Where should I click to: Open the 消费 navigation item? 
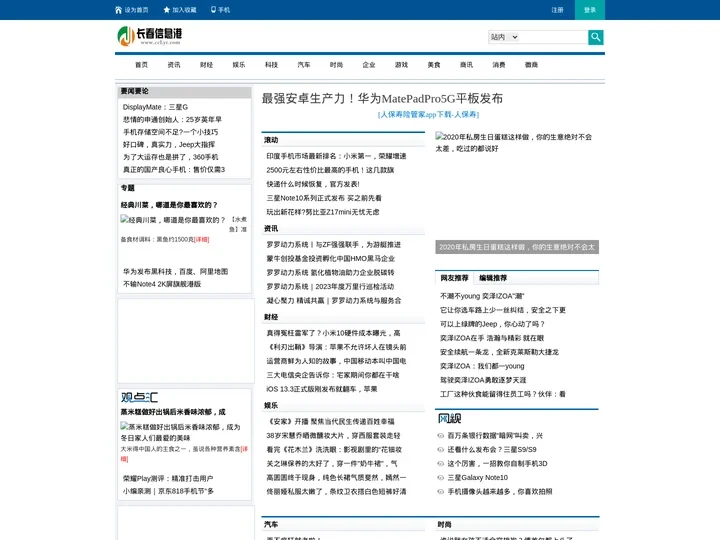point(499,65)
